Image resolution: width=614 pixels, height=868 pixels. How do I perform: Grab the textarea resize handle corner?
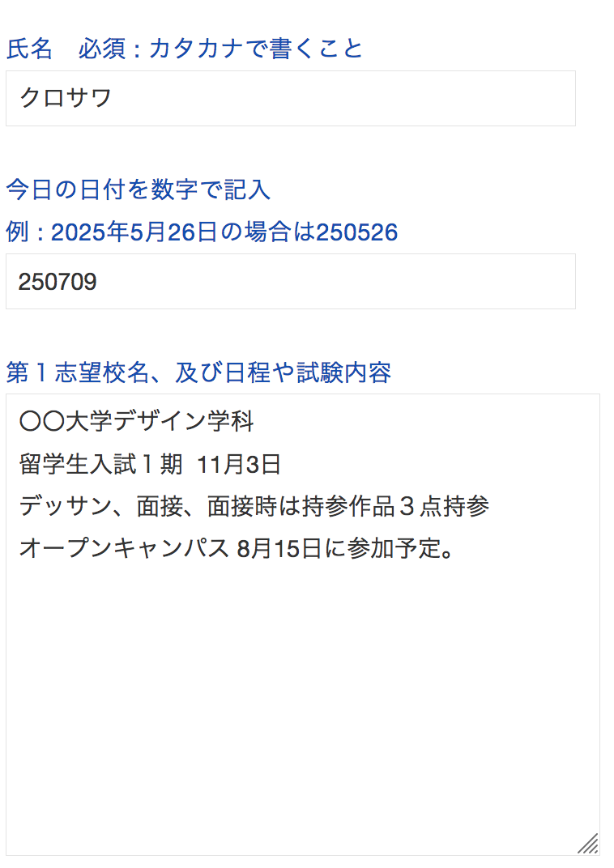click(x=589, y=845)
